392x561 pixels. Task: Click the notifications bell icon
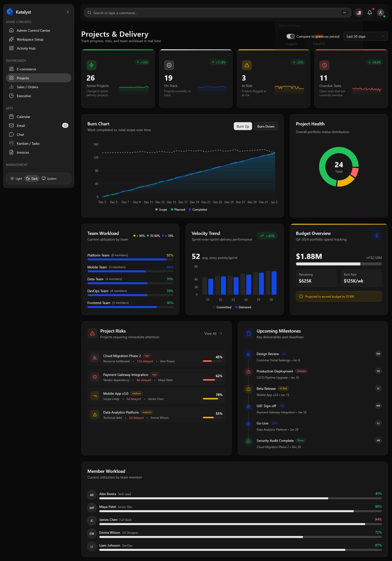pyautogui.click(x=369, y=13)
